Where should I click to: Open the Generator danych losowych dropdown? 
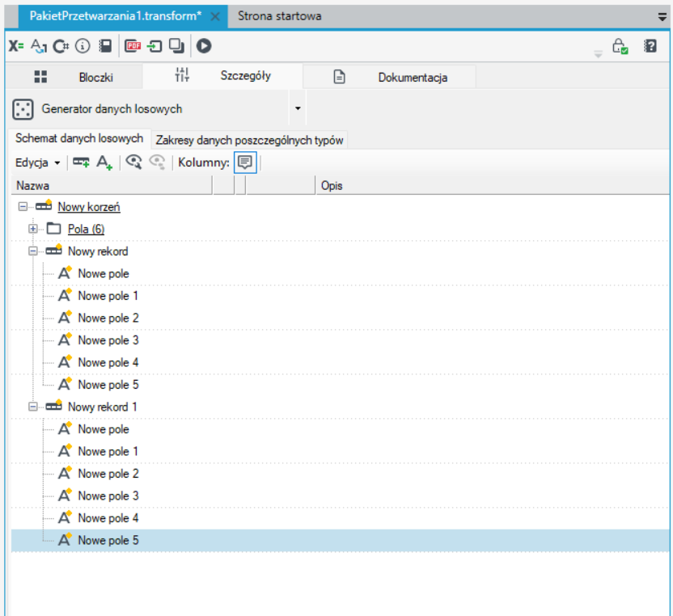[298, 108]
